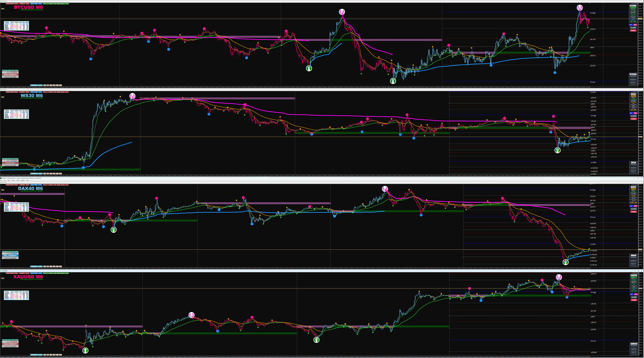644x358 pixels.
Task: Click the green buy arrow on WS30 chart
Action: [x=558, y=150]
